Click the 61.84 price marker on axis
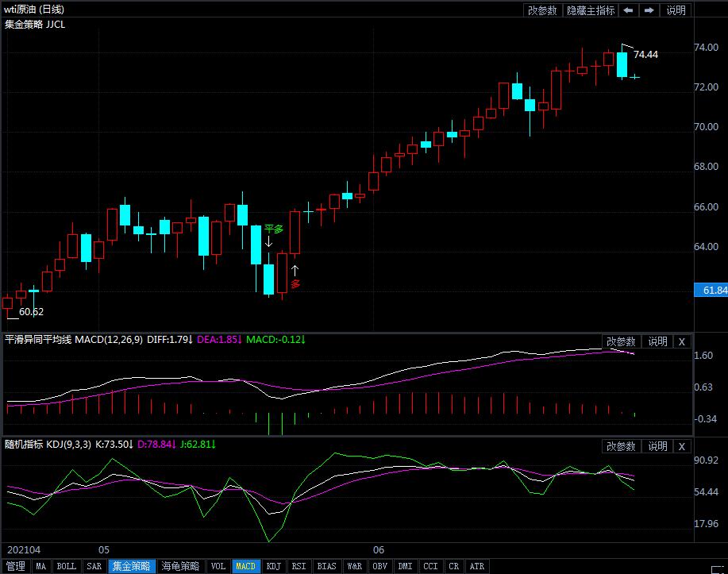The image size is (728, 574). tap(713, 291)
